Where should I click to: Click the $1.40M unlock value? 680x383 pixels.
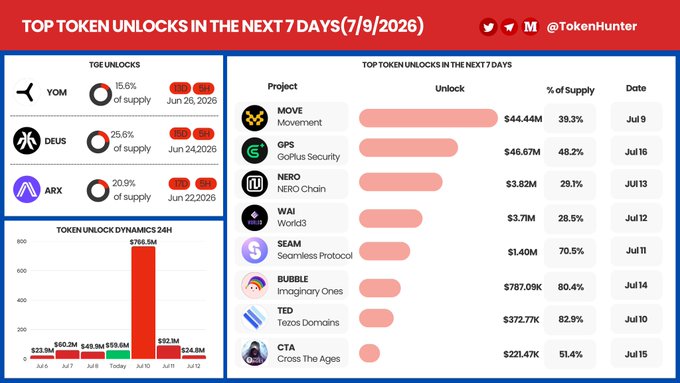pyautogui.click(x=523, y=252)
